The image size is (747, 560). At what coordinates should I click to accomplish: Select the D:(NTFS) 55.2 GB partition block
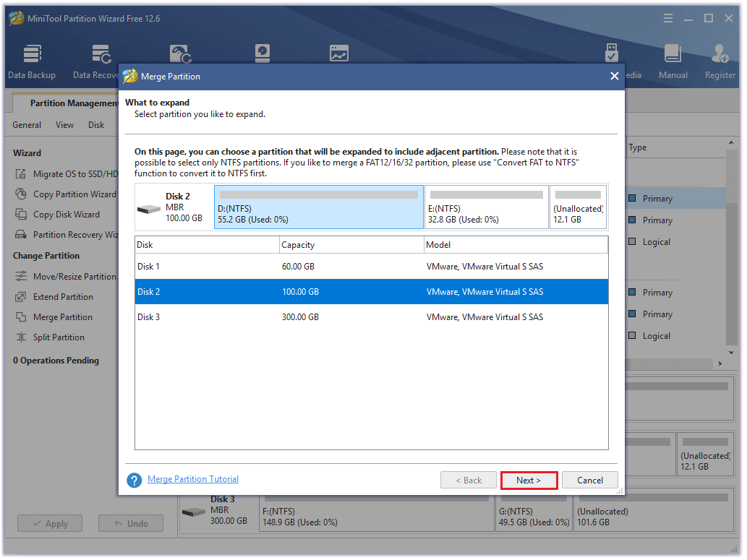[x=318, y=207]
